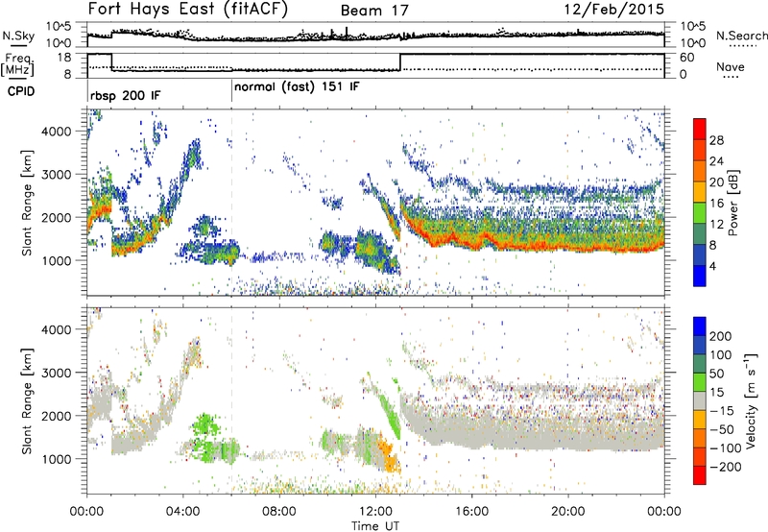Click the 'Fort Hays East (fitACF)' title
This screenshot has width=768, height=532.
(187, 10)
